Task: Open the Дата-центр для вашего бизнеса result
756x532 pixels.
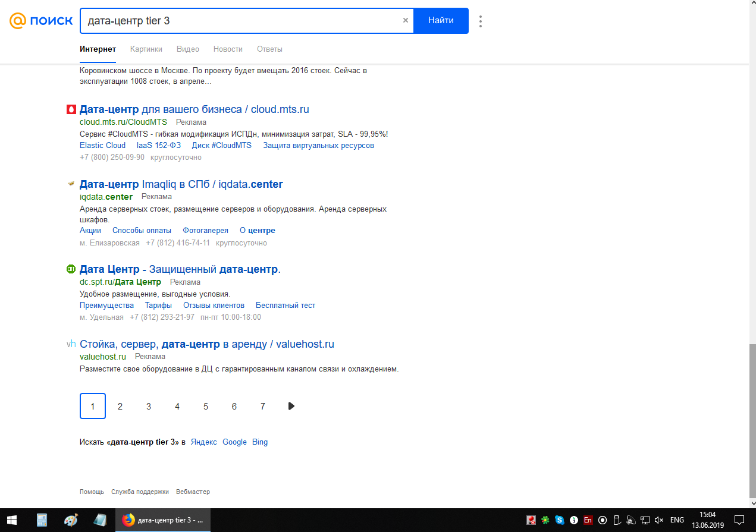Action: point(195,109)
